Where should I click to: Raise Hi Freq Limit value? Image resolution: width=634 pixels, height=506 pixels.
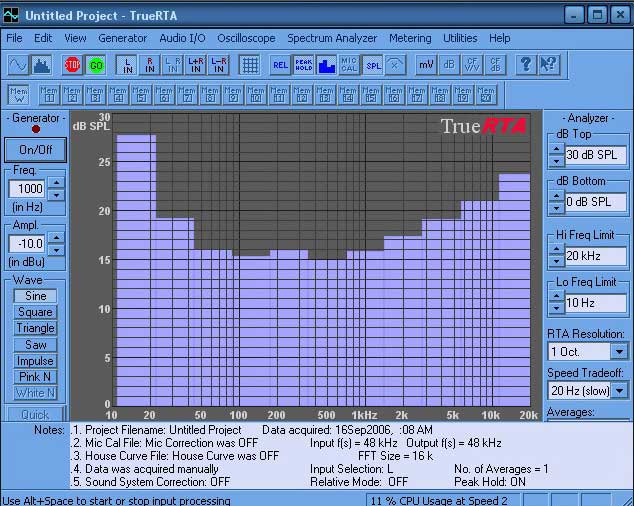[557, 250]
